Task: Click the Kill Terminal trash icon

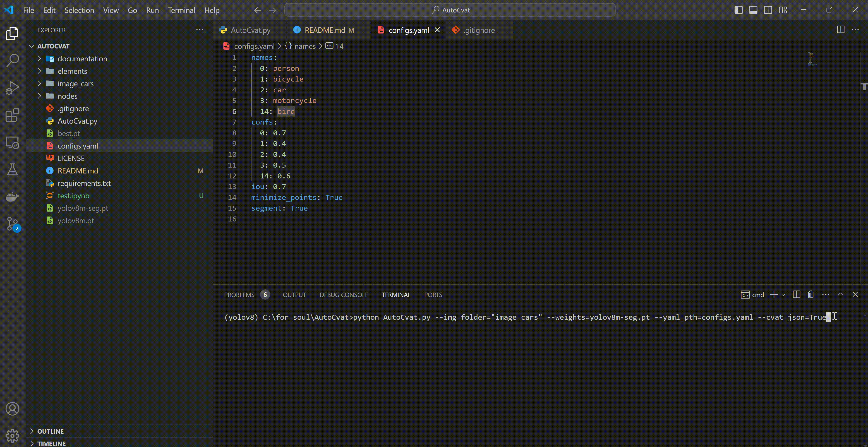Action: (x=811, y=295)
